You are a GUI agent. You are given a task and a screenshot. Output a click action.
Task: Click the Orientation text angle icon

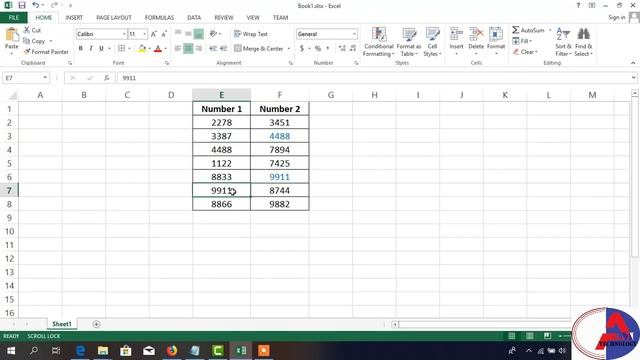click(x=213, y=34)
